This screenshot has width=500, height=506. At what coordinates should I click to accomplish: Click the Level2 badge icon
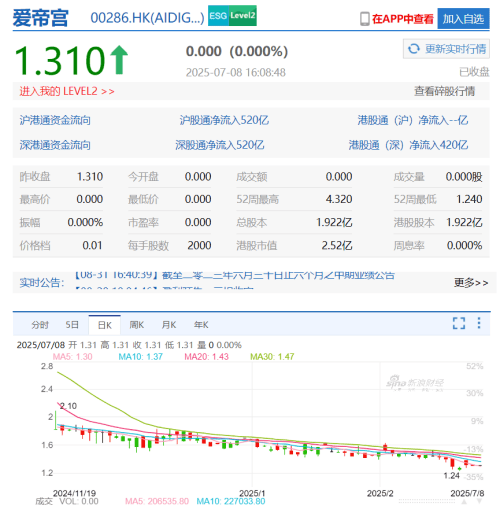click(x=243, y=16)
